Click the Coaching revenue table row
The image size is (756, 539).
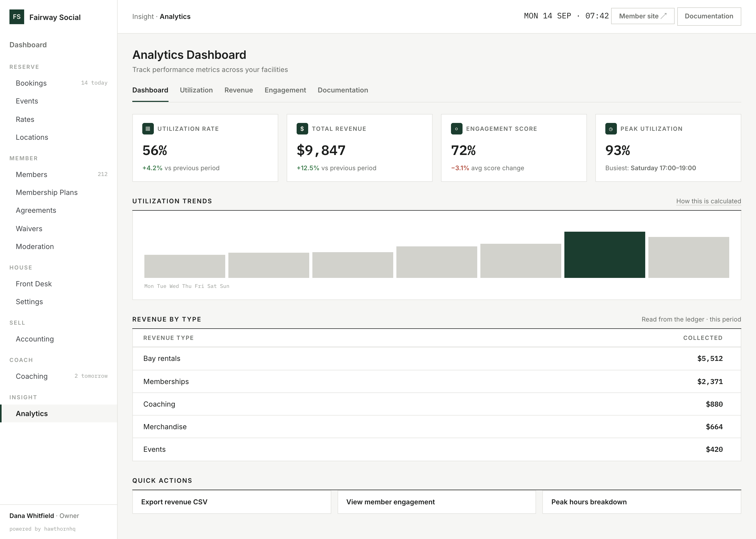(436, 404)
